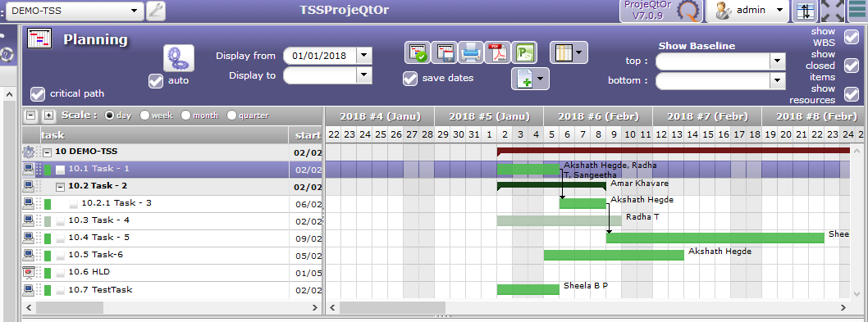Click the calculate planning gears icon
Viewport: 868px width, 322px height.
178,58
